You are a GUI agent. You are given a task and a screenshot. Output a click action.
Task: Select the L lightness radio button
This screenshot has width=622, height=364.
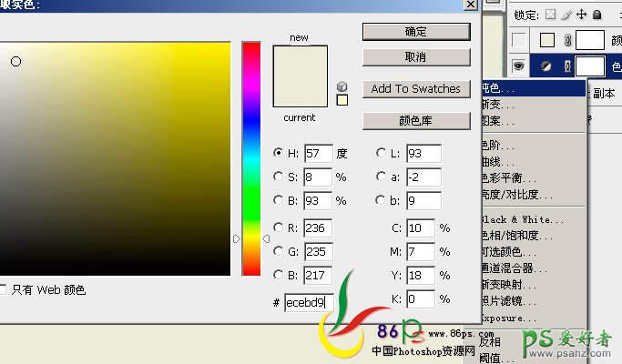pyautogui.click(x=380, y=153)
